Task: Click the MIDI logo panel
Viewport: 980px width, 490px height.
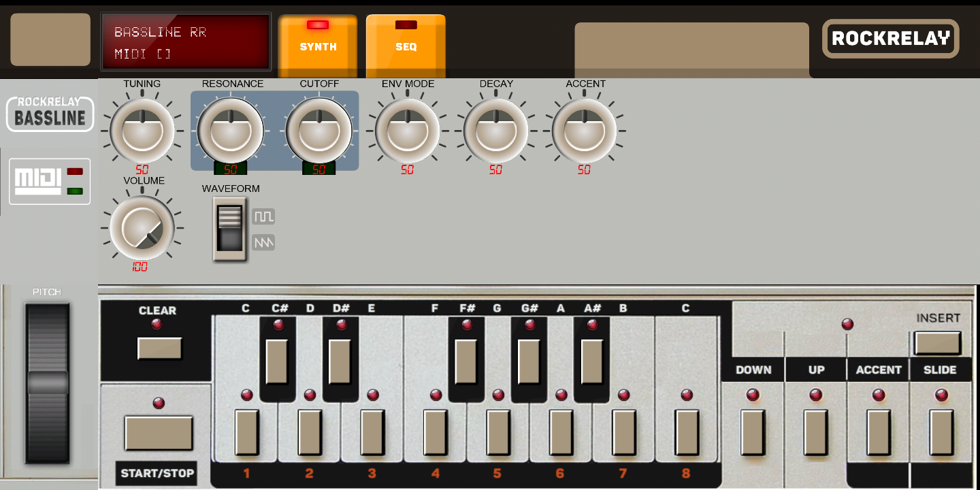Action: coord(49,181)
